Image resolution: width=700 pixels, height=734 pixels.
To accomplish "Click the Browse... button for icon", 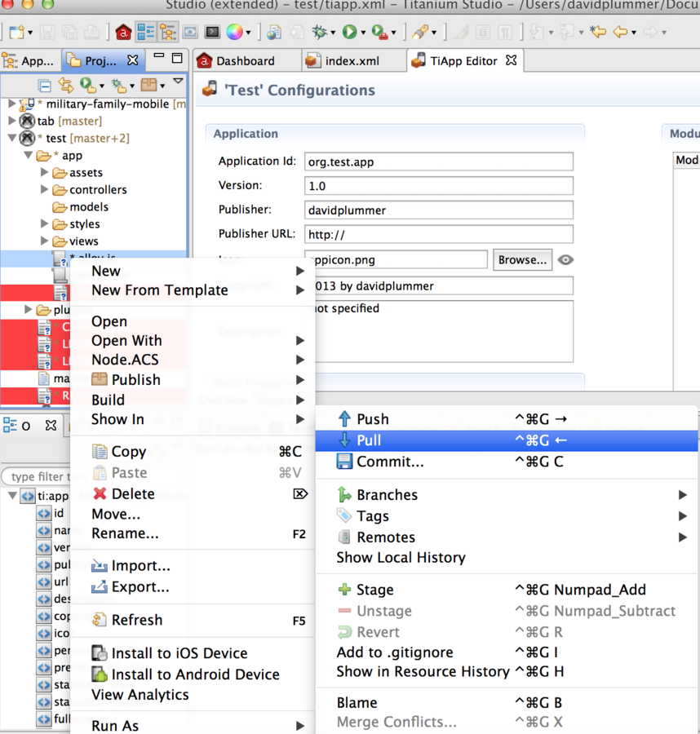I will pyautogui.click(x=522, y=260).
